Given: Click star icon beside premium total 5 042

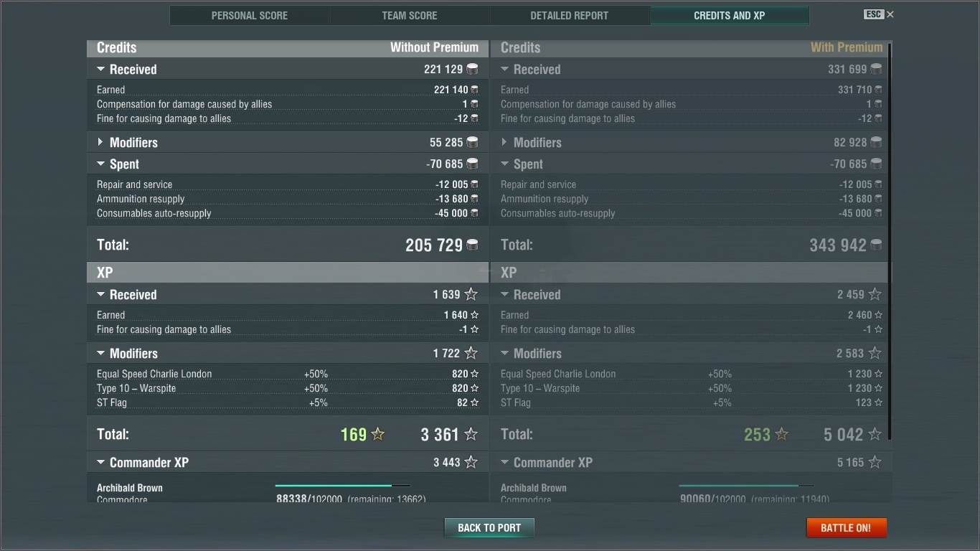Looking at the screenshot, I should tap(875, 434).
